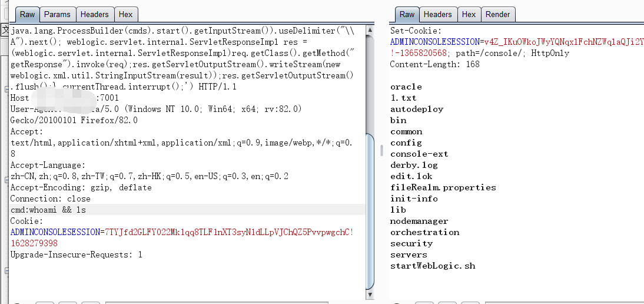Open the request Hex tab beside Params
The width and height of the screenshot is (644, 304).
[125, 14]
